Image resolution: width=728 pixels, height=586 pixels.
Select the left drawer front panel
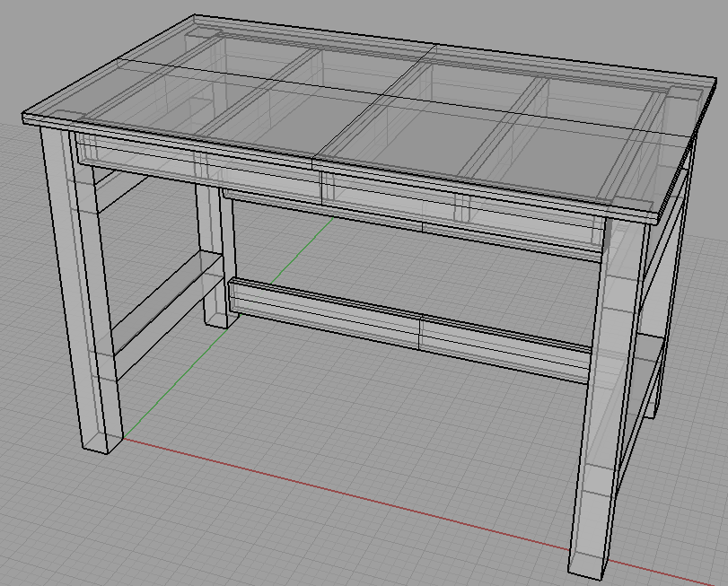(x=199, y=170)
